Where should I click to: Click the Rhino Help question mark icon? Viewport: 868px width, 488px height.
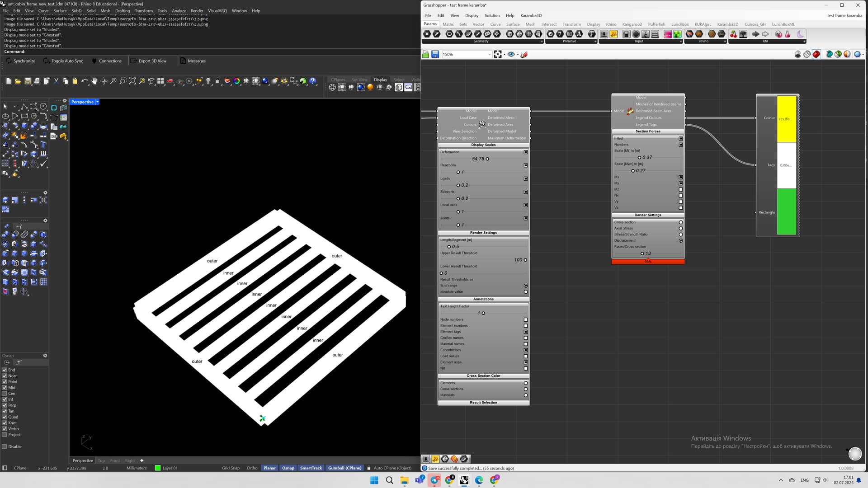point(312,81)
